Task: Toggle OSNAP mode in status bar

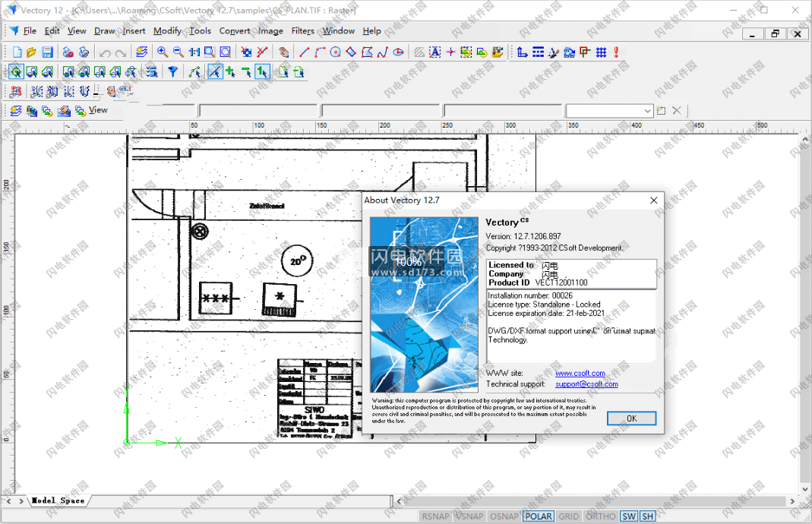Action: (x=504, y=516)
